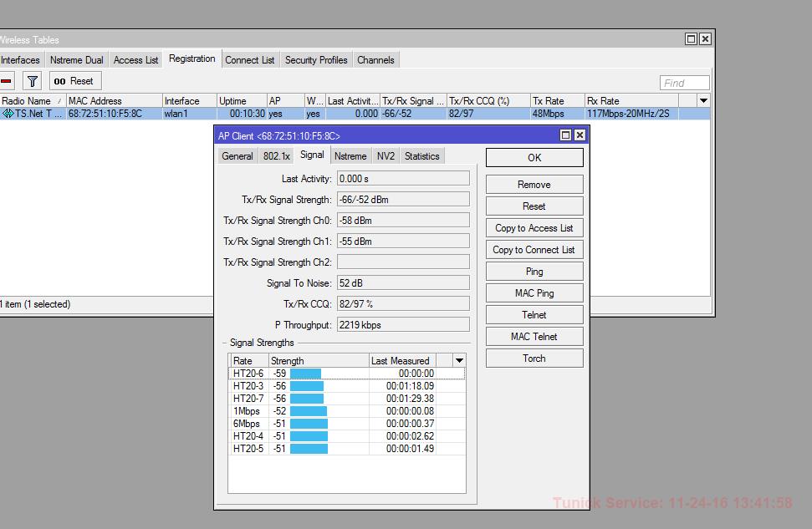The image size is (812, 529).
Task: Sort by the MAC Address column header
Action: click(114, 100)
